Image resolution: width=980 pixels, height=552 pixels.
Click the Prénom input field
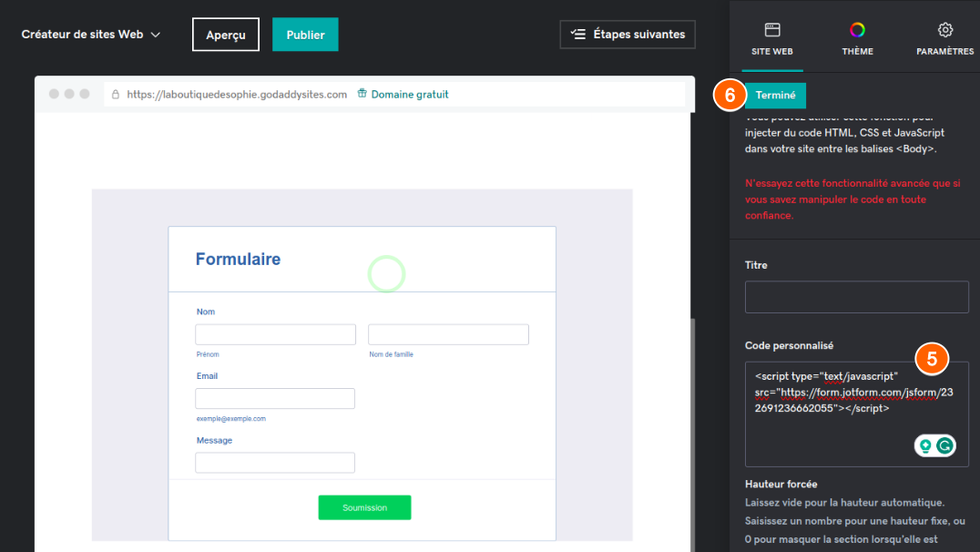(x=276, y=334)
